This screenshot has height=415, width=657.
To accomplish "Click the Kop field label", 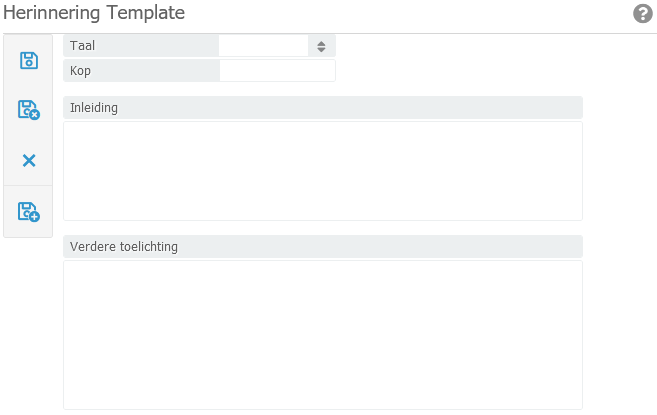I will pos(80,71).
